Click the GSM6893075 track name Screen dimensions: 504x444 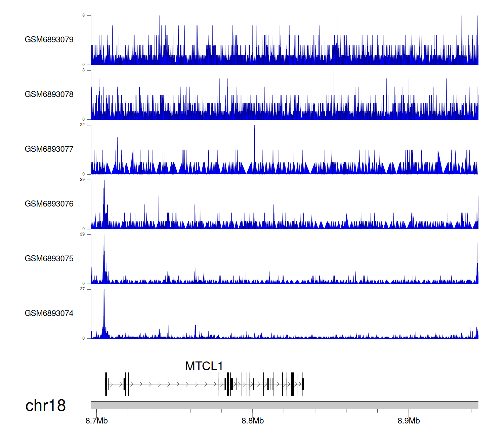click(x=49, y=259)
